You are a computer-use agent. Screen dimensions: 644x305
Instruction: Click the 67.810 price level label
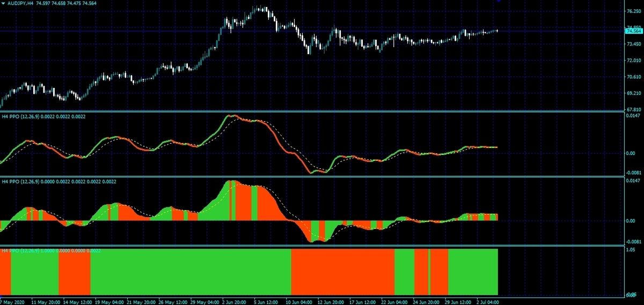coord(634,110)
